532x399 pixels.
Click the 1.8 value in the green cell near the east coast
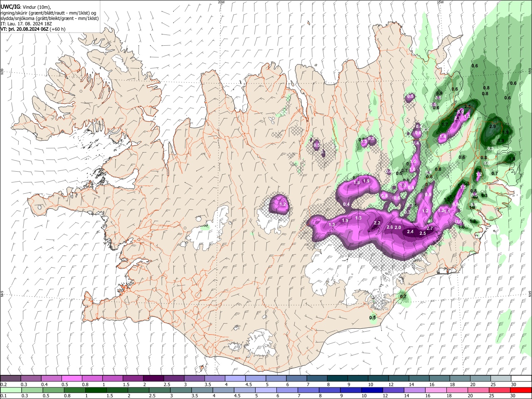[512, 159]
